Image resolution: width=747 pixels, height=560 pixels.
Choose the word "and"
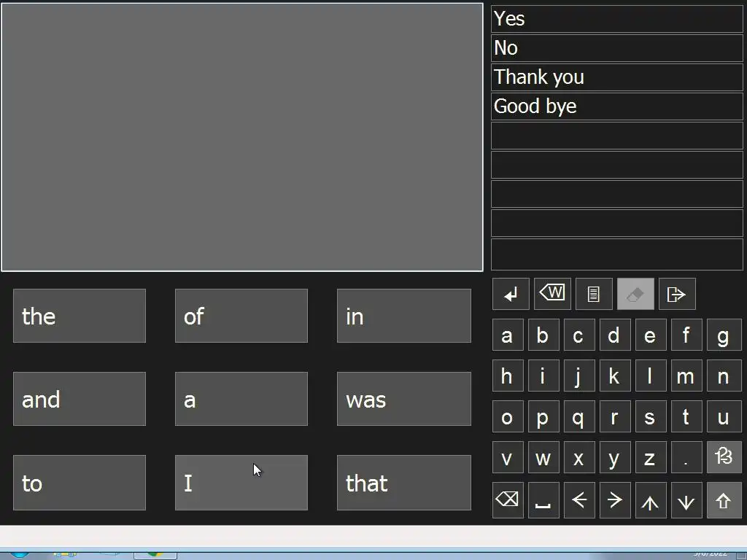pos(80,399)
